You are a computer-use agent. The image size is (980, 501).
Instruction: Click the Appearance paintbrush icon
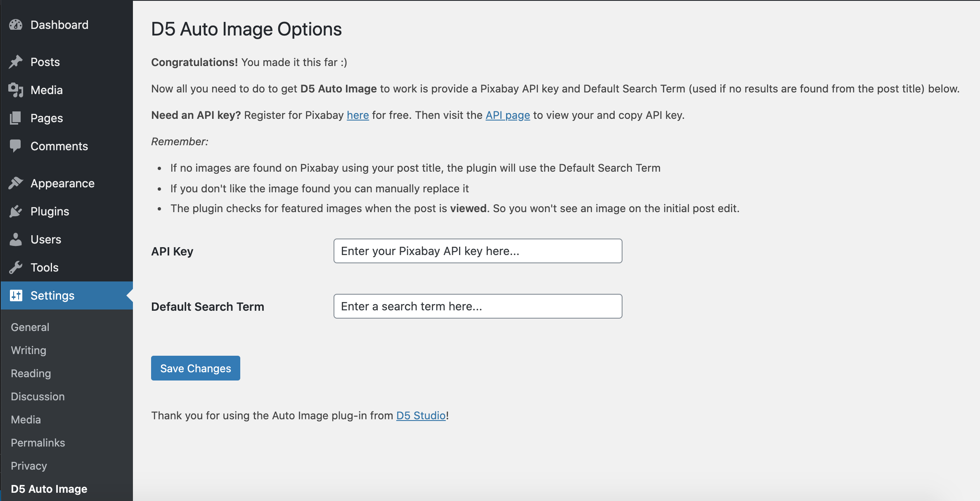pyautogui.click(x=16, y=183)
